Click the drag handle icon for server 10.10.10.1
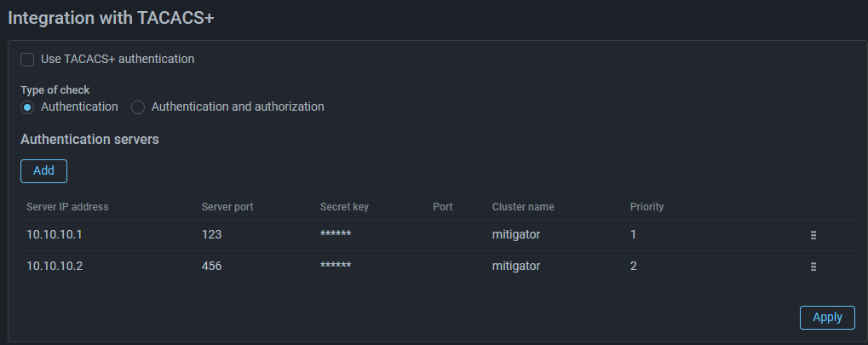This screenshot has height=345, width=868. click(x=813, y=235)
